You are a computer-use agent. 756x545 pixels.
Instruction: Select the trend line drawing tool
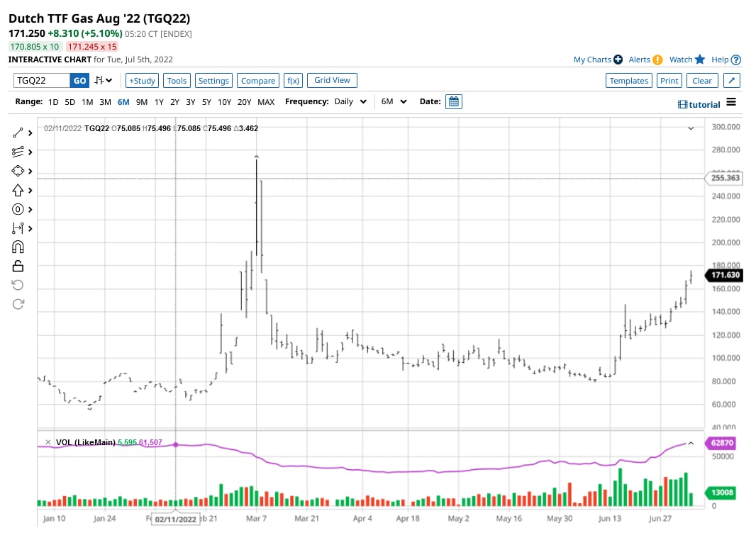[18, 133]
